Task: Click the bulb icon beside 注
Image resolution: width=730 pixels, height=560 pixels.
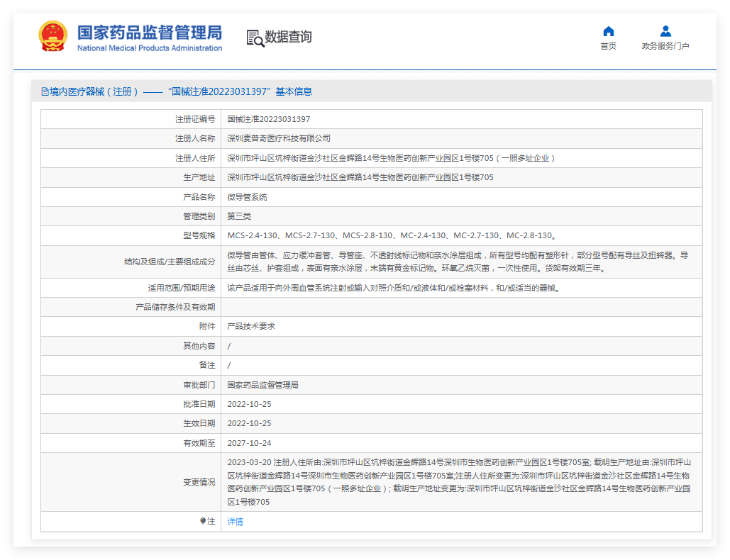Action: 203,521
